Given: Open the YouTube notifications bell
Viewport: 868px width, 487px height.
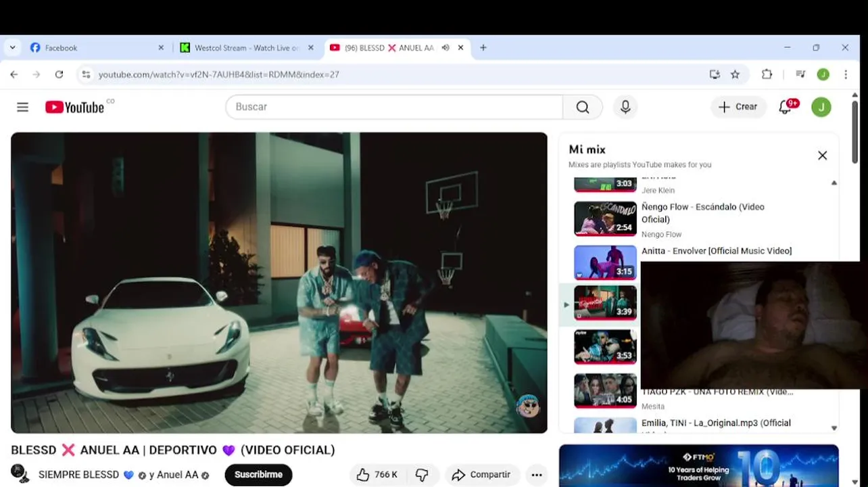Looking at the screenshot, I should pos(786,107).
